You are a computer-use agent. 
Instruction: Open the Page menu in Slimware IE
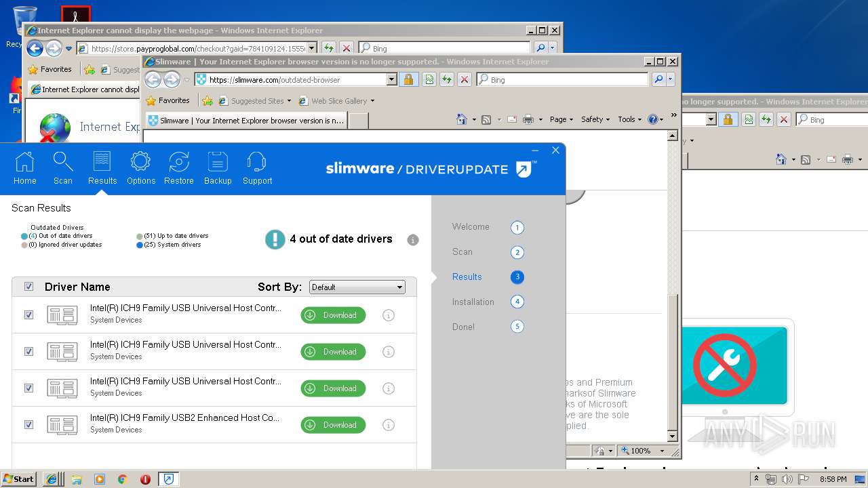point(561,119)
